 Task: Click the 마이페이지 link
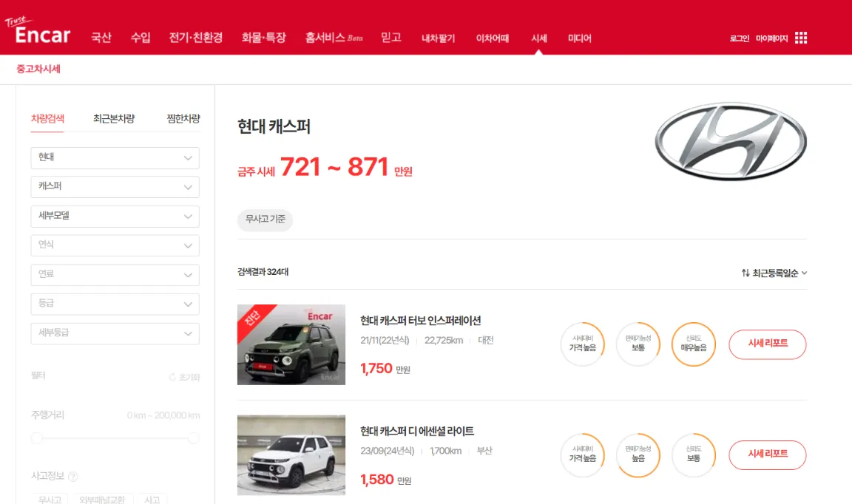click(771, 38)
